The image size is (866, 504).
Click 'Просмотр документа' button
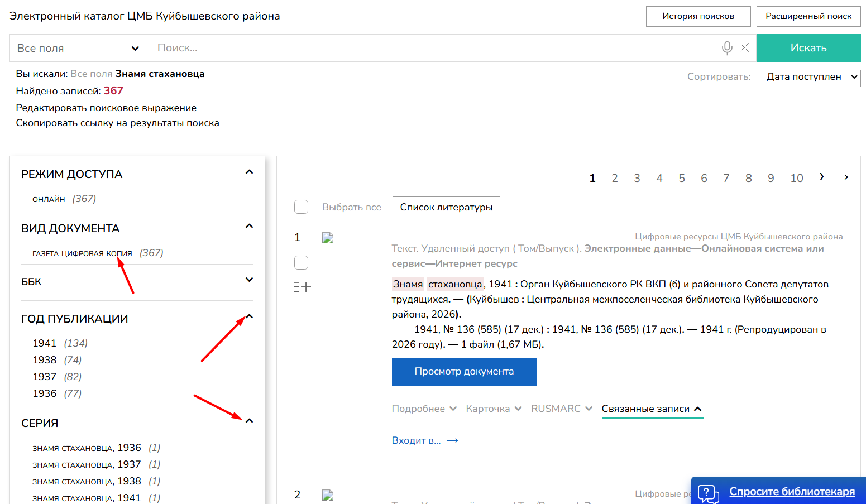[464, 372]
